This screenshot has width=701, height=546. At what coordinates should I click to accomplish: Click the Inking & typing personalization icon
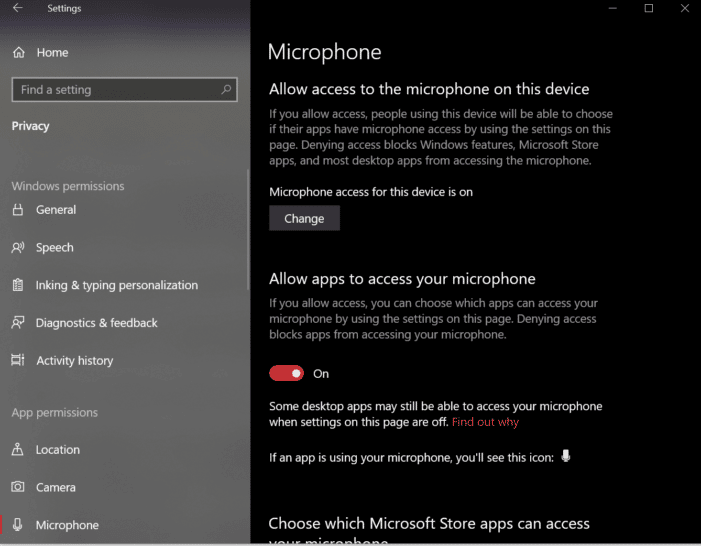click(18, 285)
